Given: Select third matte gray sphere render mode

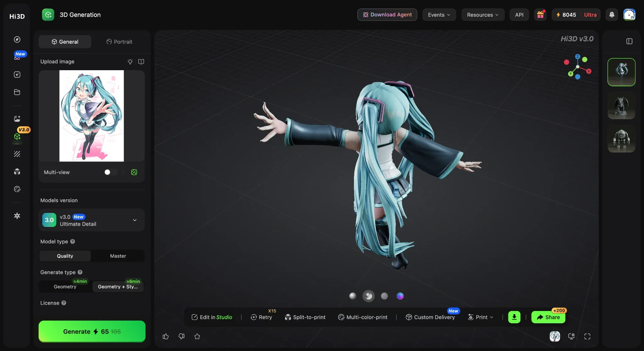Looking at the screenshot, I should 384,296.
